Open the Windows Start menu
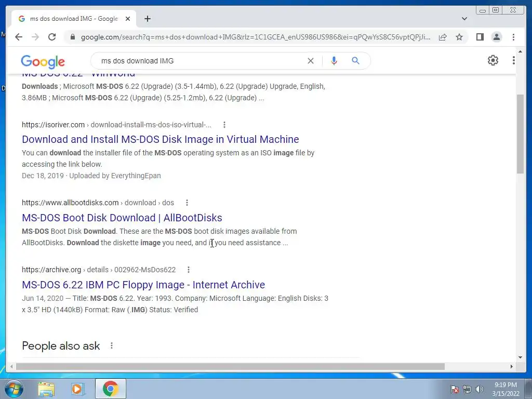This screenshot has height=399, width=532. click(14, 389)
